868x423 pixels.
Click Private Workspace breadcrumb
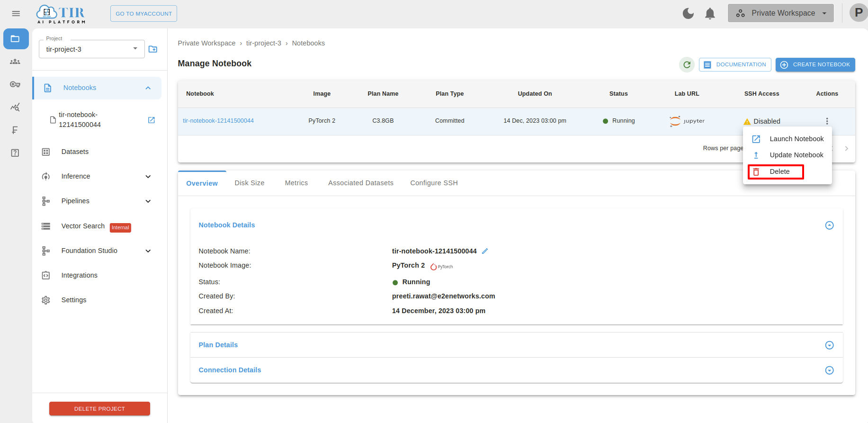click(x=206, y=43)
